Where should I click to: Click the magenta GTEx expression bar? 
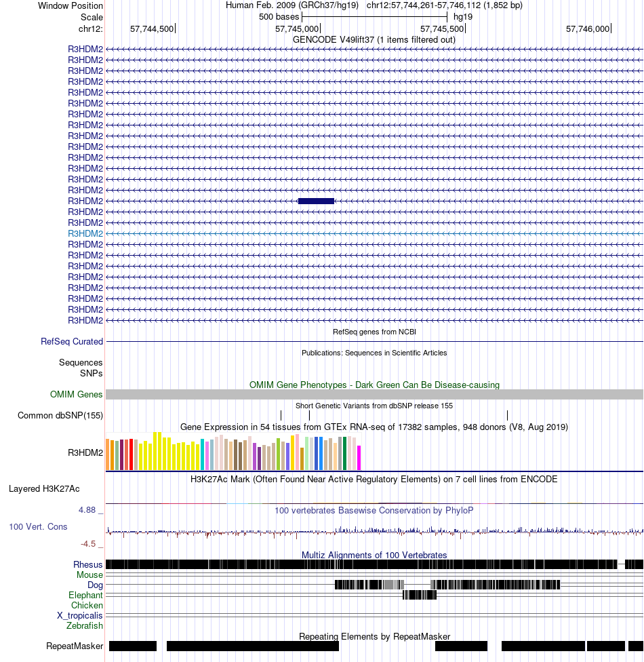359,458
